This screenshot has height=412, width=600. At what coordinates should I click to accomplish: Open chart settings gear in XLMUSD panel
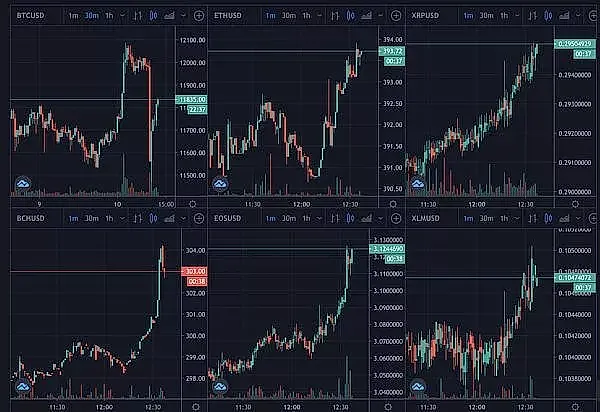575,407
